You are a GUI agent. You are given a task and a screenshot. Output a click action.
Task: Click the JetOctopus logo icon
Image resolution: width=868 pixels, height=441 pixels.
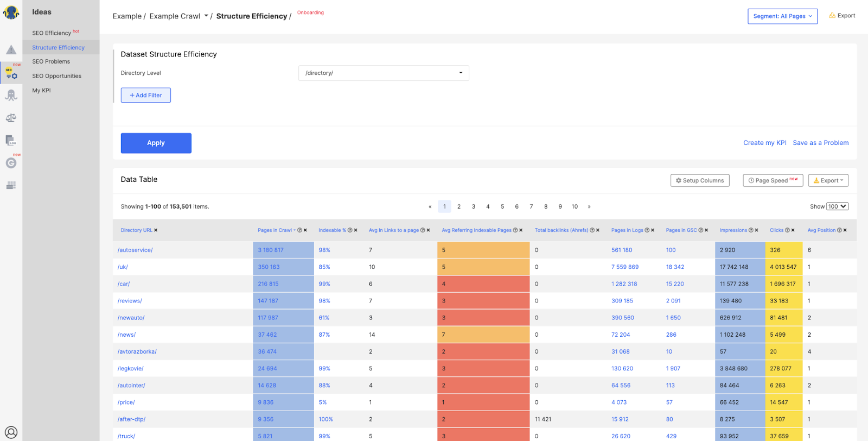point(11,11)
